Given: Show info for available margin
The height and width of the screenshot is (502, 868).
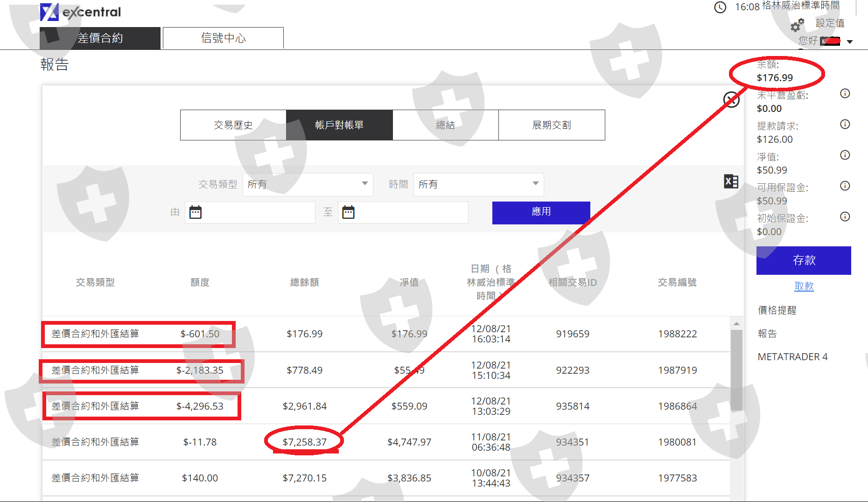Looking at the screenshot, I should pyautogui.click(x=845, y=186).
